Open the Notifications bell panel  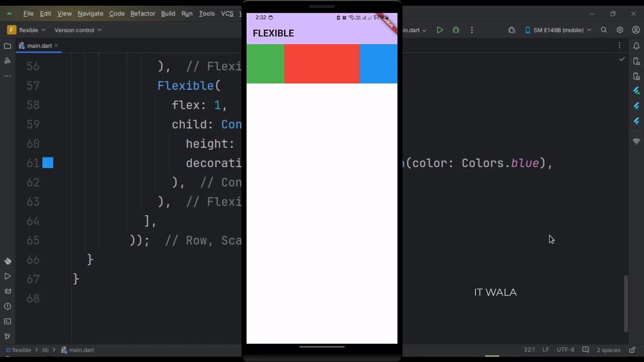tap(636, 46)
